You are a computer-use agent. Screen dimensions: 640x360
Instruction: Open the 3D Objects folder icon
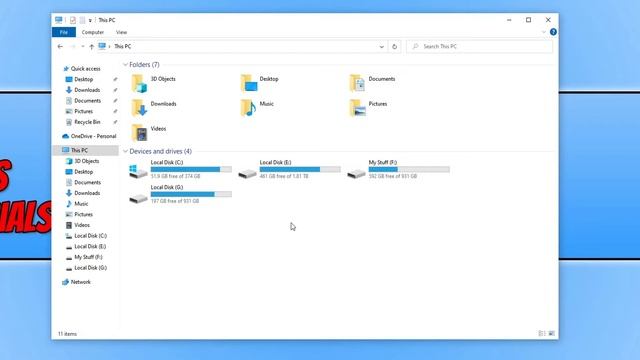click(139, 83)
